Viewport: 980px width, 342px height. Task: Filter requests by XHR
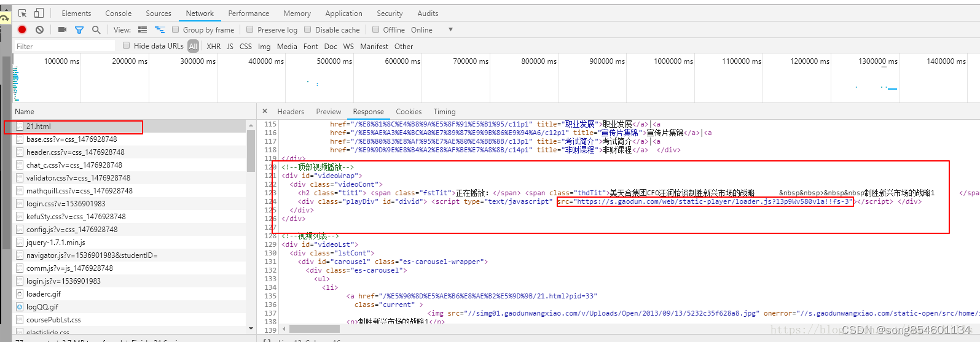coord(214,46)
